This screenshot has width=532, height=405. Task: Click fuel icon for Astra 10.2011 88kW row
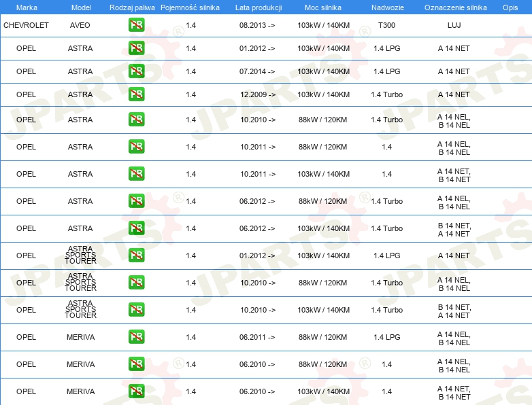click(136, 147)
